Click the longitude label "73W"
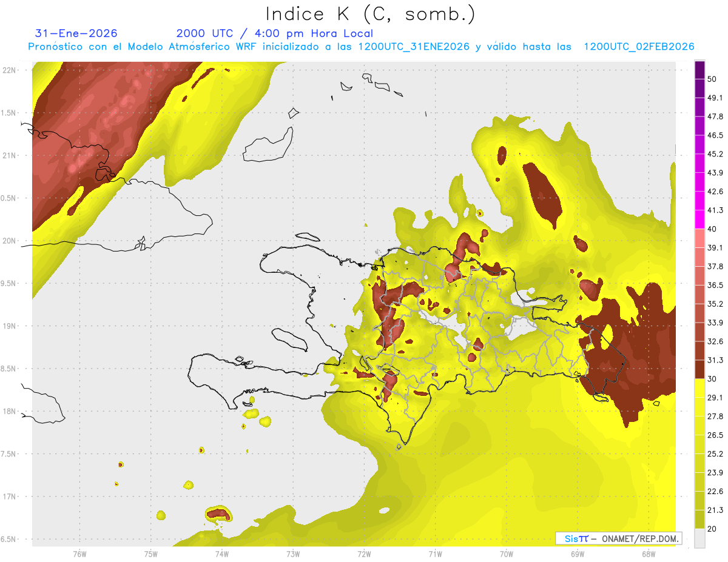This screenshot has height=562, width=728. coord(293,554)
